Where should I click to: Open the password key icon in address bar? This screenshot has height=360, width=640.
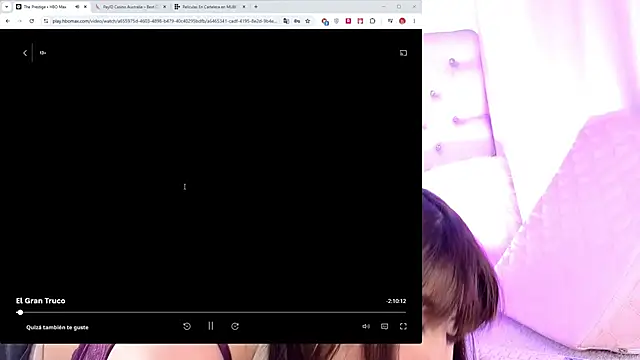(297, 21)
